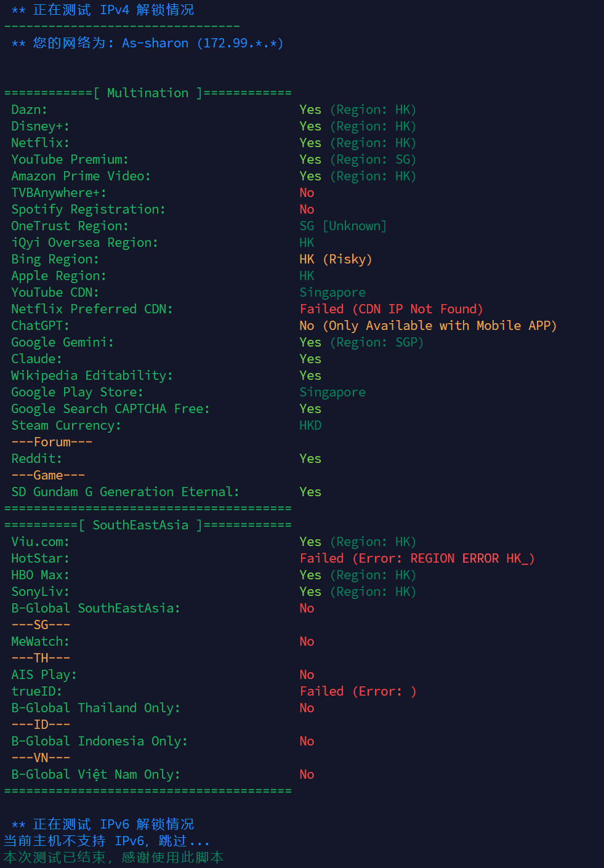
Task: Click the Multination section header
Action: click(x=148, y=93)
